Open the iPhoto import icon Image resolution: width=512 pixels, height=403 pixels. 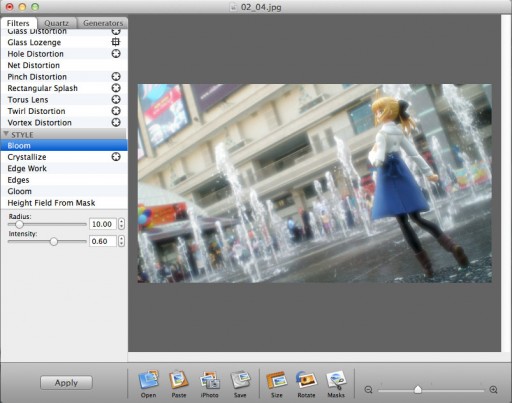click(210, 380)
